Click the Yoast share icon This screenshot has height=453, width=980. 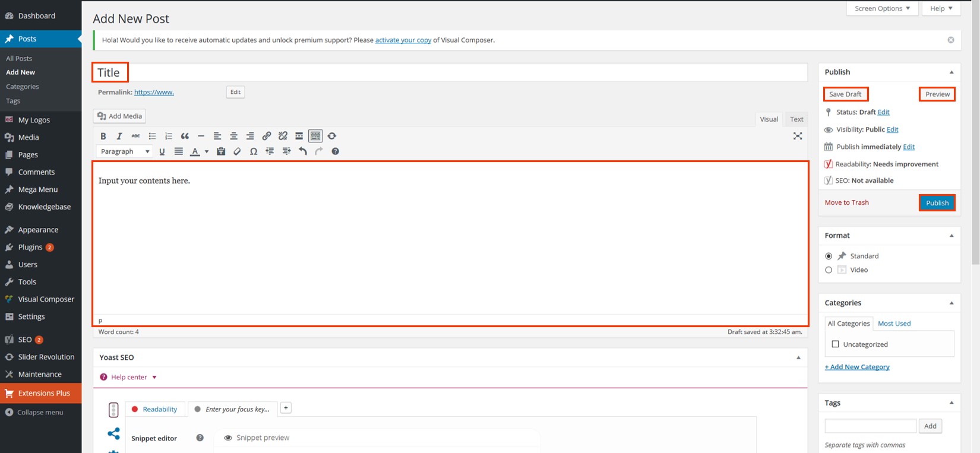point(113,433)
